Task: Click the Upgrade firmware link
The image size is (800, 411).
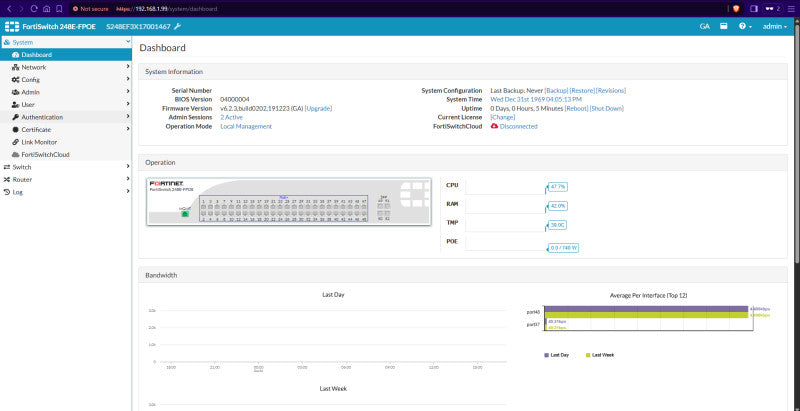Action: point(318,108)
